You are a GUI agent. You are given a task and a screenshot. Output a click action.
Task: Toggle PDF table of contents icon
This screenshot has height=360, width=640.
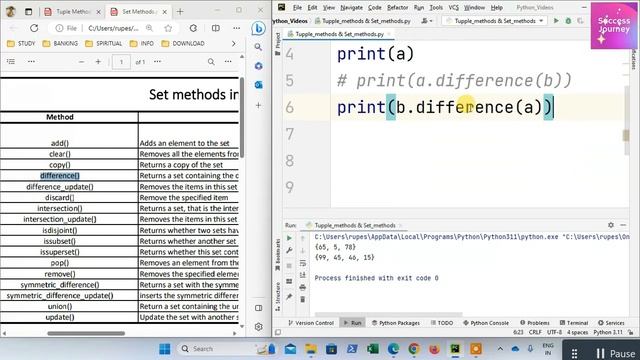click(11, 62)
